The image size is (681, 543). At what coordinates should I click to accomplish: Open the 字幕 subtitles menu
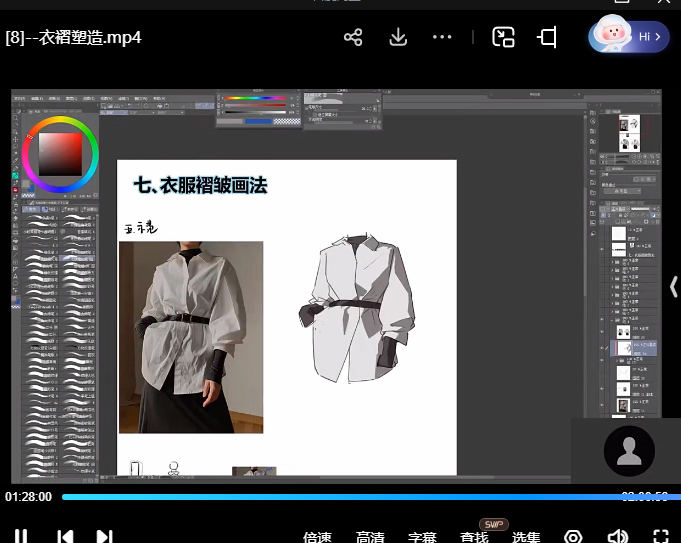pos(422,537)
